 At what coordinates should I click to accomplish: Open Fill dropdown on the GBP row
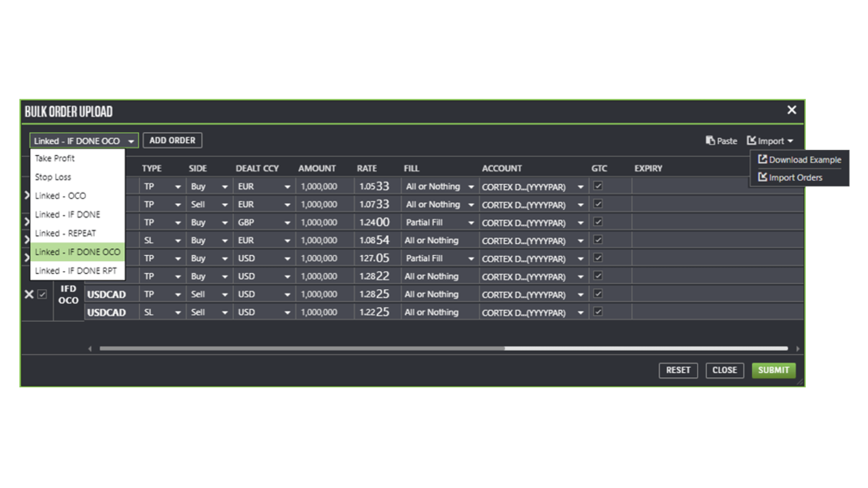(471, 223)
